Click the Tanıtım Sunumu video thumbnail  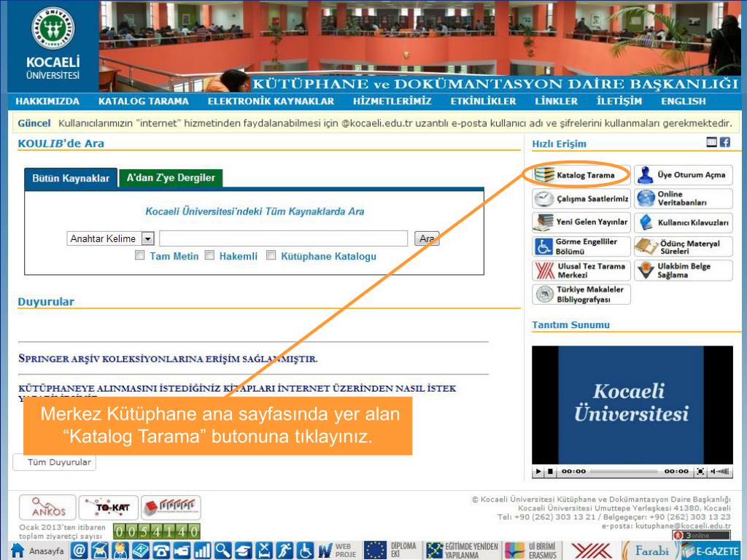(632, 405)
